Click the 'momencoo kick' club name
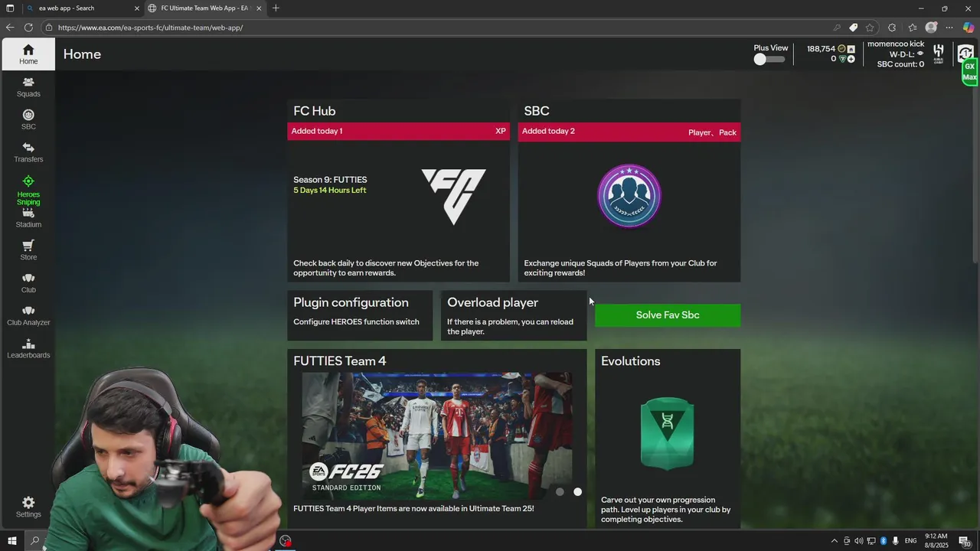 point(896,44)
